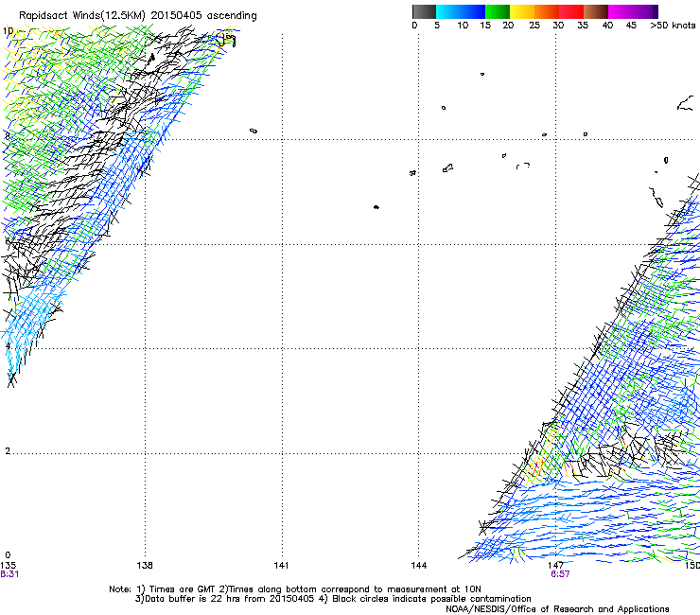The height and width of the screenshot is (615, 700).
Task: Click the legend tick label '10'
Action: (463, 26)
